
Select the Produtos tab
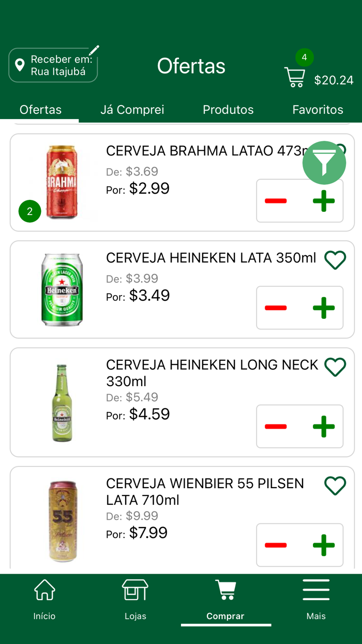228,109
